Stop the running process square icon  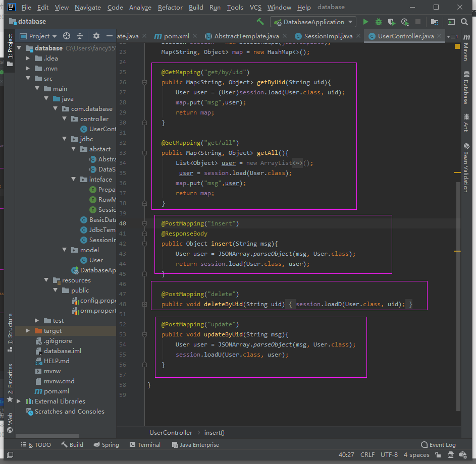coord(418,22)
